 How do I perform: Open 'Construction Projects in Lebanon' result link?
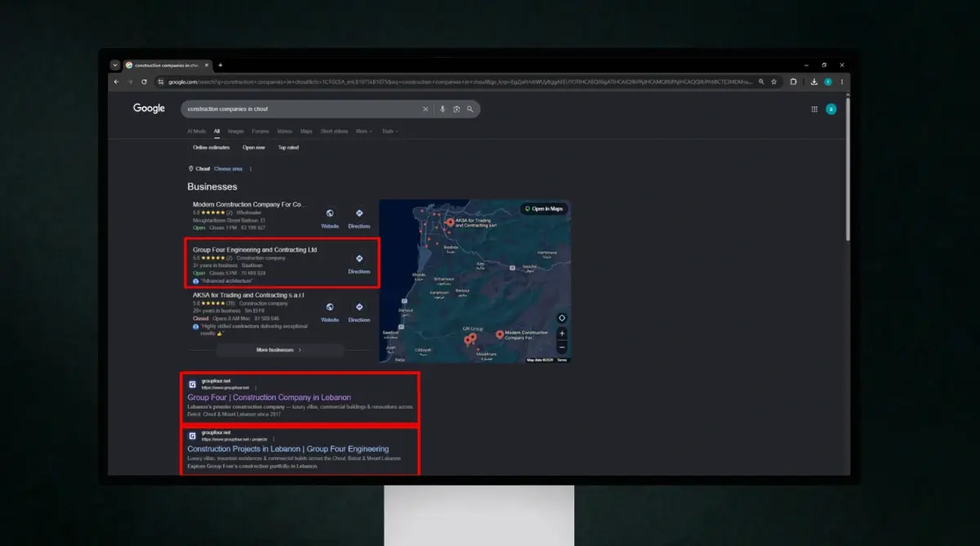[x=287, y=449]
